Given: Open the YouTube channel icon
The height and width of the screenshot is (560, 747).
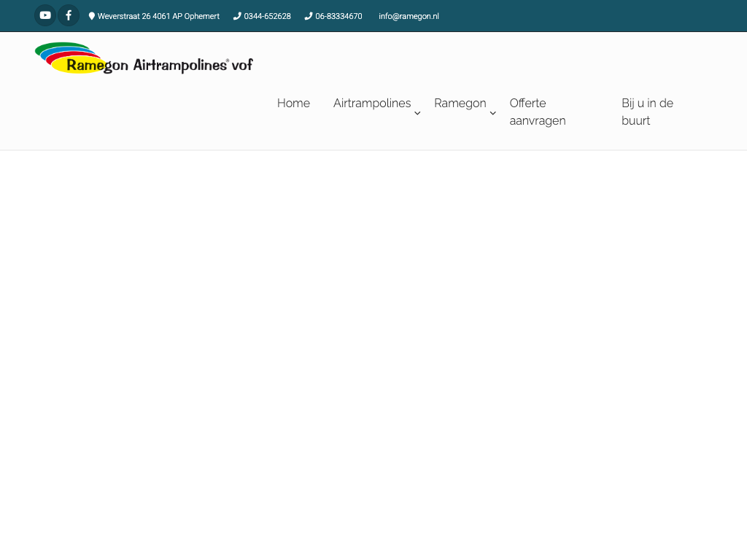Looking at the screenshot, I should pos(45,15).
